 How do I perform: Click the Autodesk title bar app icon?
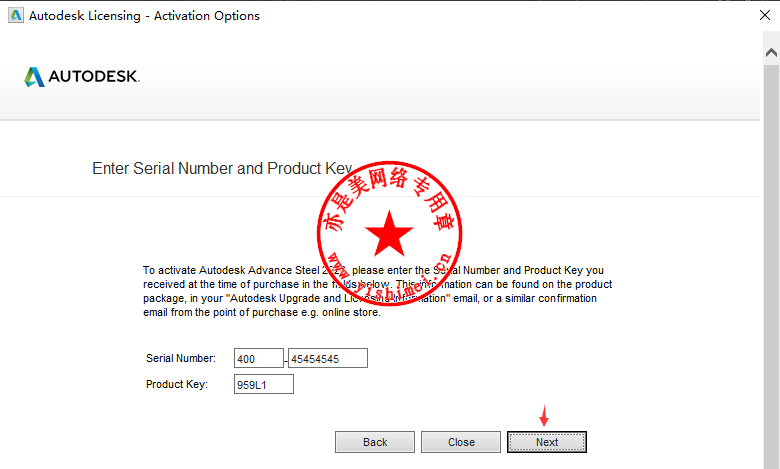click(16, 15)
